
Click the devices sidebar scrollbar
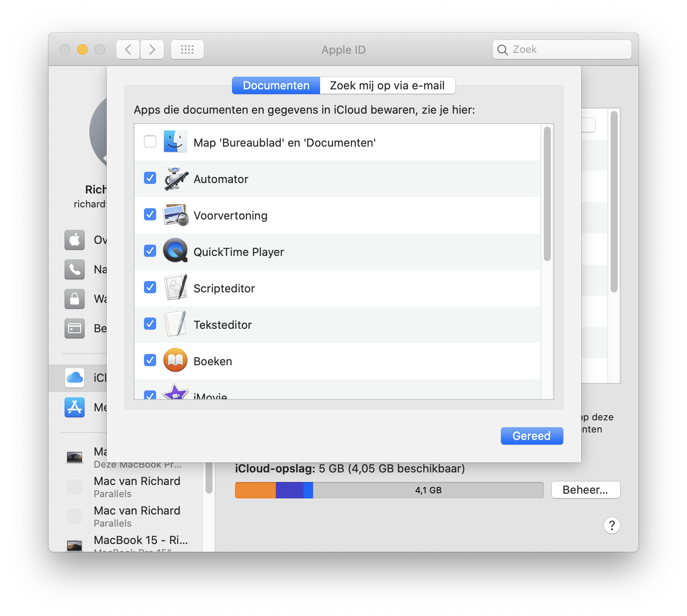tap(209, 478)
